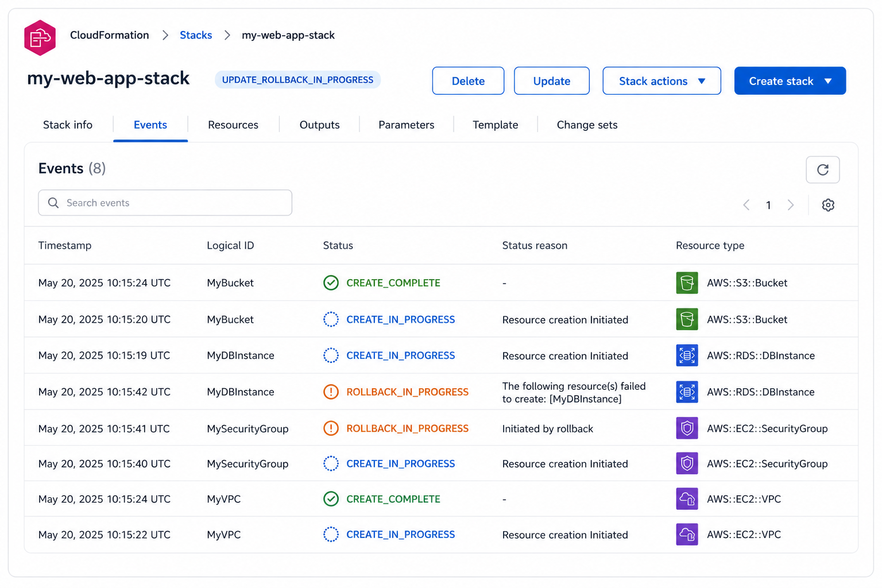882x588 pixels.
Task: Click SecurityGroup shield icon in Initiated by rollback row
Action: click(x=687, y=428)
